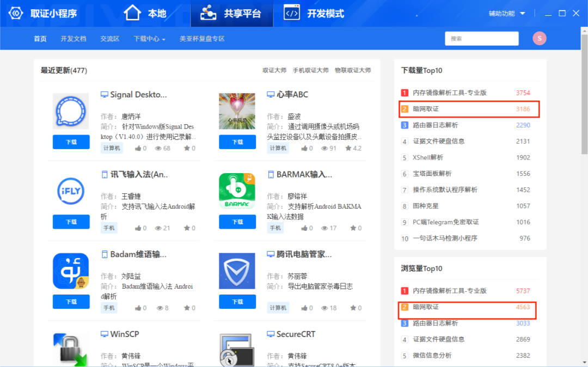Click the WinSCP padlock icon
Screen dimensions: 588x367
(x=71, y=350)
